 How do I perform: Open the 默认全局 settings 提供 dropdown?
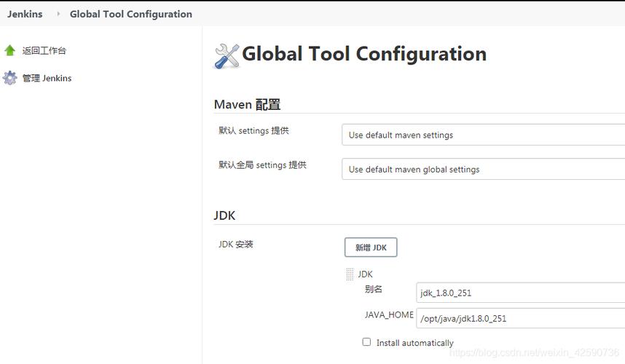pos(483,169)
